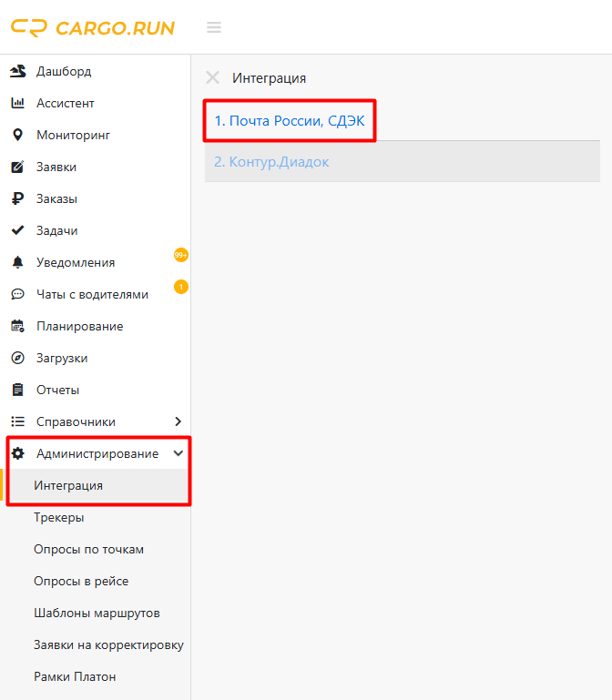612x700 pixels.
Task: Select Трекеры in administration submenu
Action: [59, 517]
